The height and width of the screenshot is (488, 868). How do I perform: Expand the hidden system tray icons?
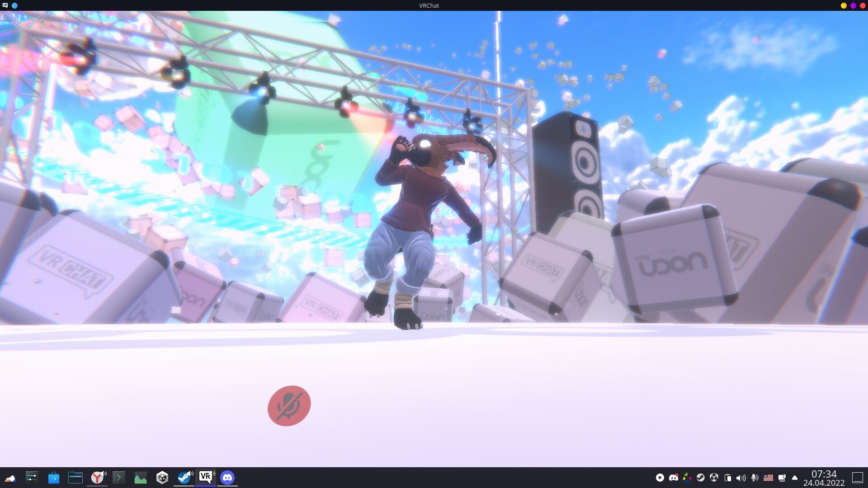click(795, 477)
